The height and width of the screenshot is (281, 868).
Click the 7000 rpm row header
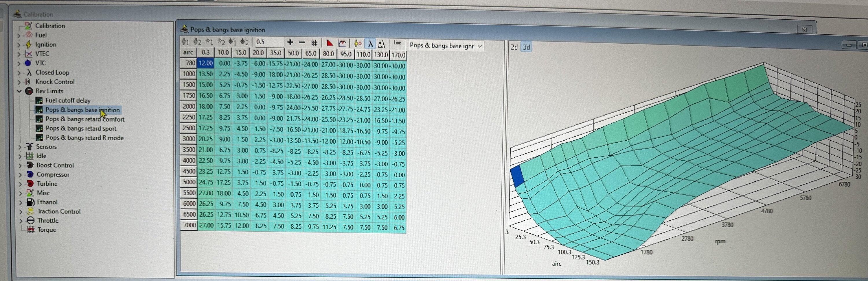189,225
